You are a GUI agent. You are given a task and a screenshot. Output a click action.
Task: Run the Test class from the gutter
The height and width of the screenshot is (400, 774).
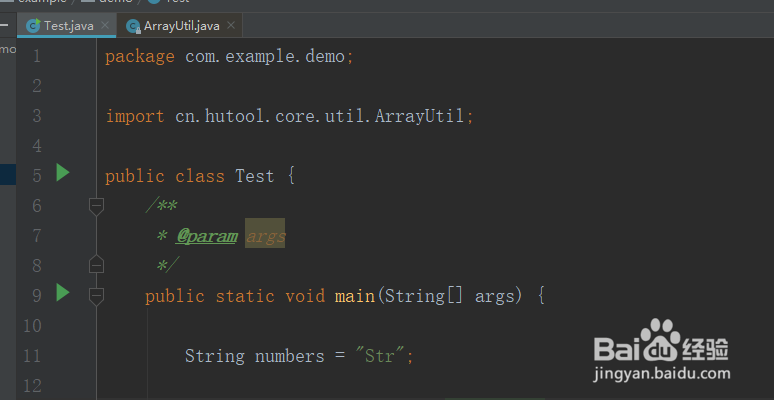coord(63,173)
